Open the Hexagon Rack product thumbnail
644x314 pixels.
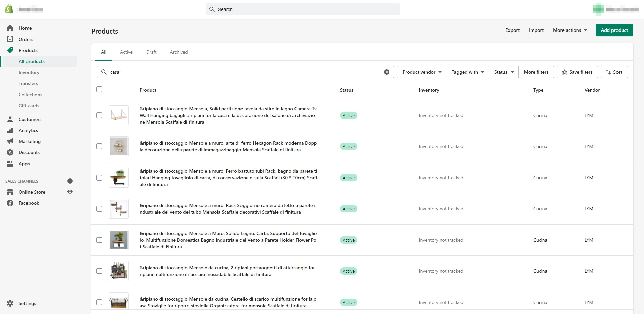pyautogui.click(x=119, y=146)
